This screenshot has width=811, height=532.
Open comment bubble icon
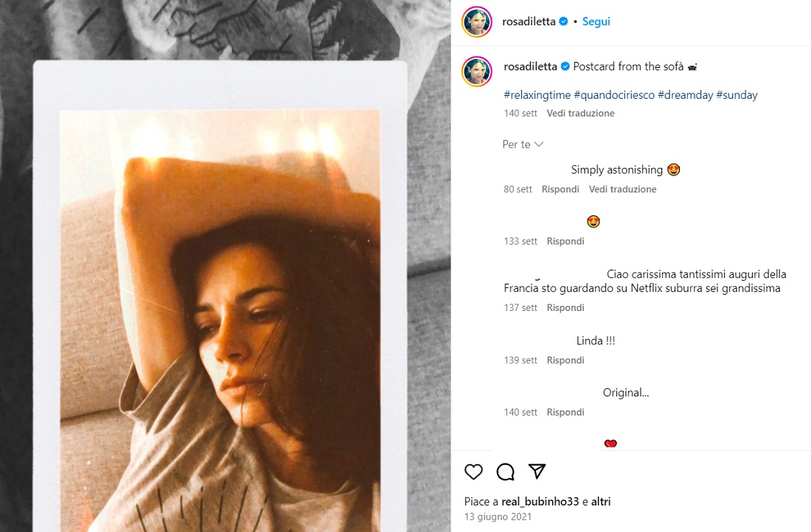(505, 472)
